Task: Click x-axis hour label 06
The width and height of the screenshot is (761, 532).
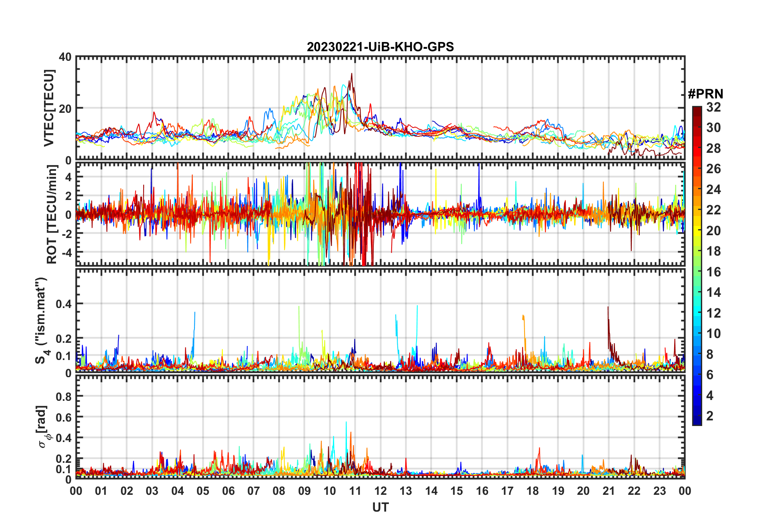Action: point(228,491)
